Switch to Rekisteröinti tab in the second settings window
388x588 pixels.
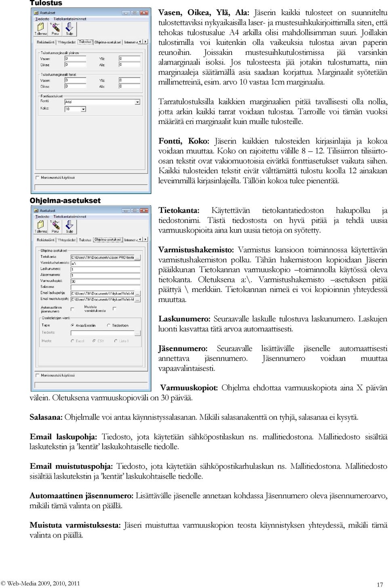point(46,240)
